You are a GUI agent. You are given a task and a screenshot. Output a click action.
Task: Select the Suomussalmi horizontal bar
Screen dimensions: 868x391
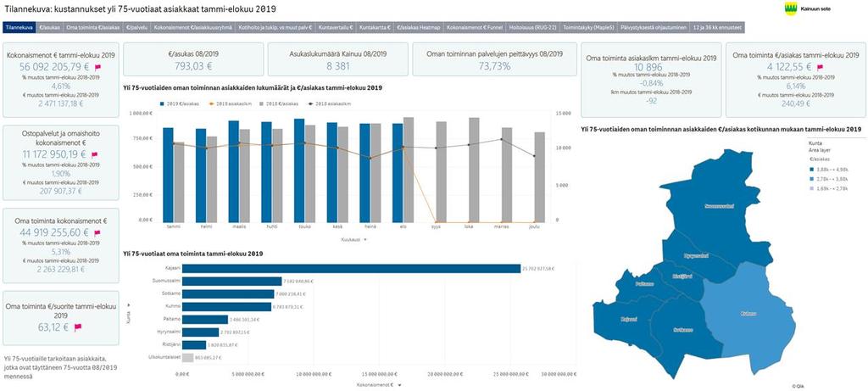(x=232, y=282)
